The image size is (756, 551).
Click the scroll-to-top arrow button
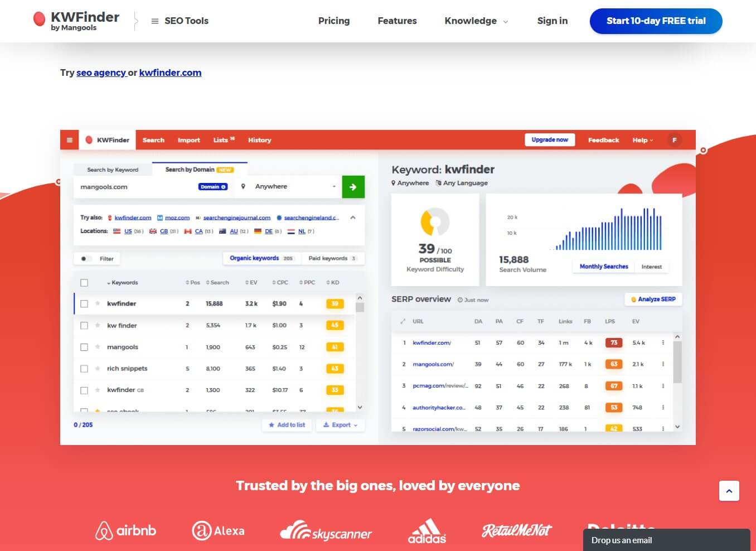[x=729, y=491]
